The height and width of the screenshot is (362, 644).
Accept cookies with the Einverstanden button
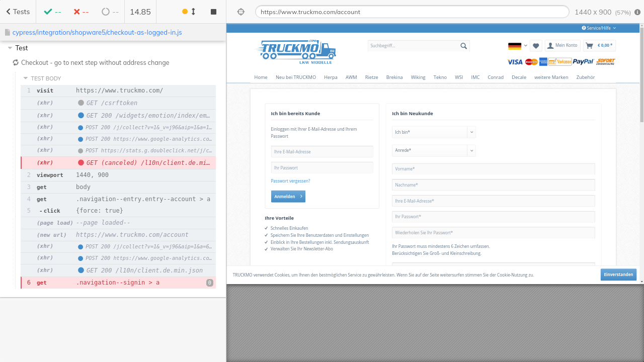[618, 275]
